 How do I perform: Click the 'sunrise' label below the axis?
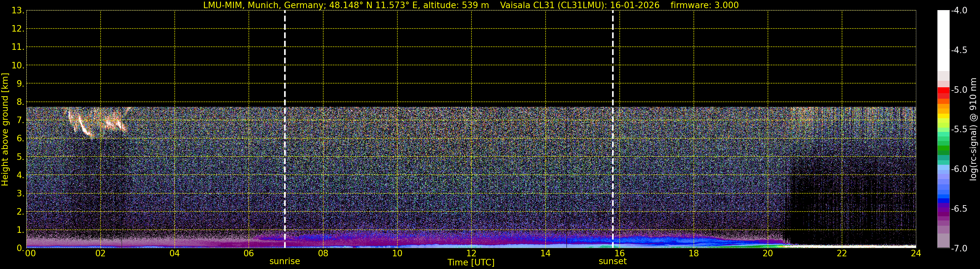tap(284, 262)
